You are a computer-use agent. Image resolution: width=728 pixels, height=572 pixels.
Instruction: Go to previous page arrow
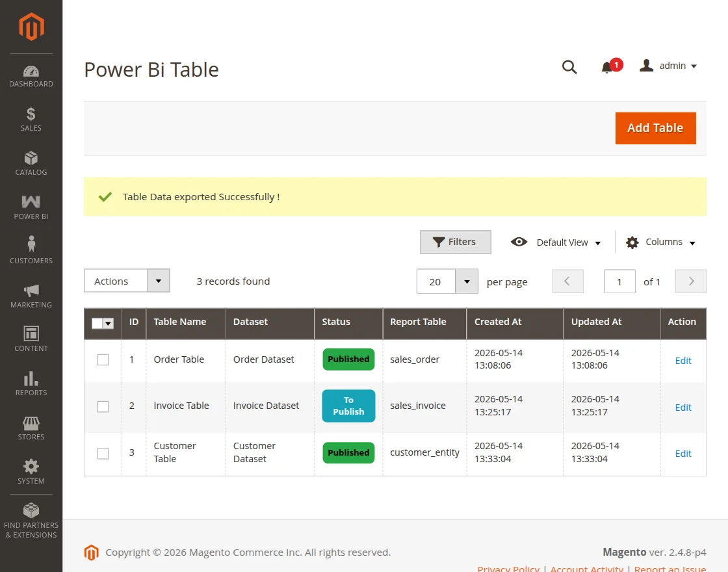pos(567,281)
